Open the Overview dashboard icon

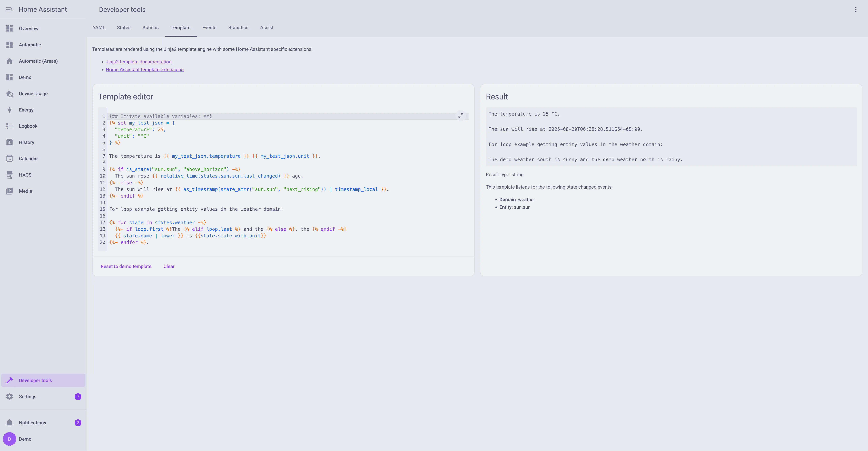pos(9,29)
